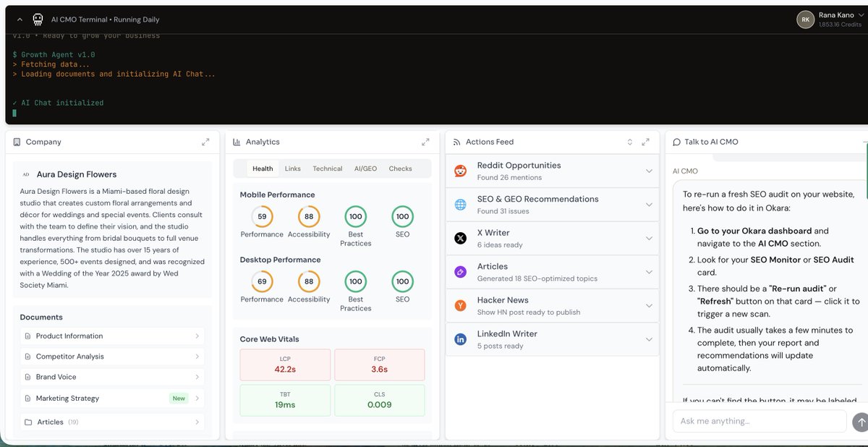Open the Brand Voice document
This screenshot has height=447, width=868.
(112, 377)
